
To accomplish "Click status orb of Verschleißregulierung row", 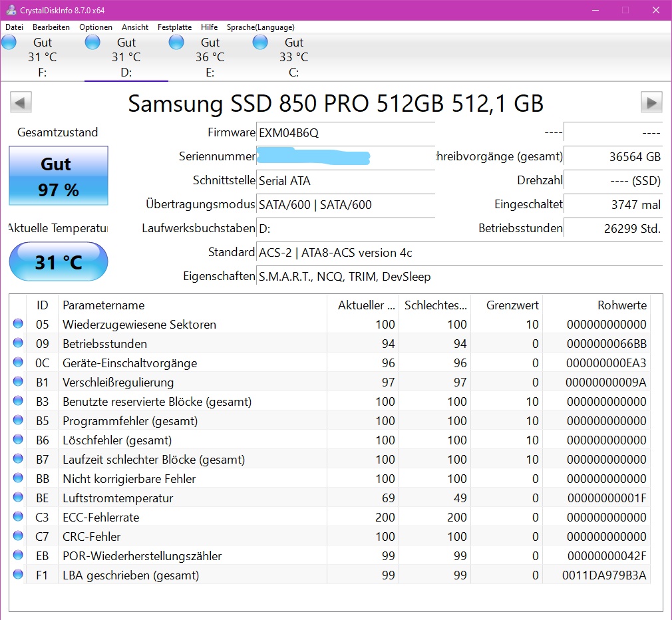I will (18, 381).
